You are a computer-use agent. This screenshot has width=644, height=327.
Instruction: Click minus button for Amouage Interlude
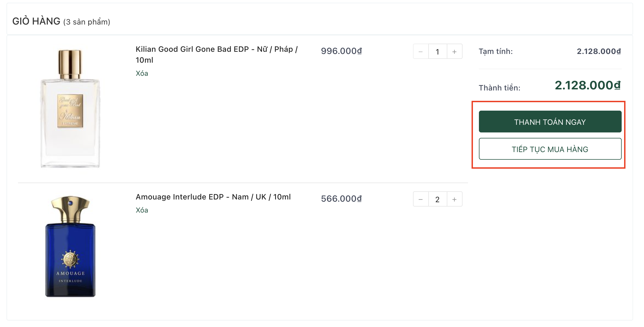pos(421,199)
